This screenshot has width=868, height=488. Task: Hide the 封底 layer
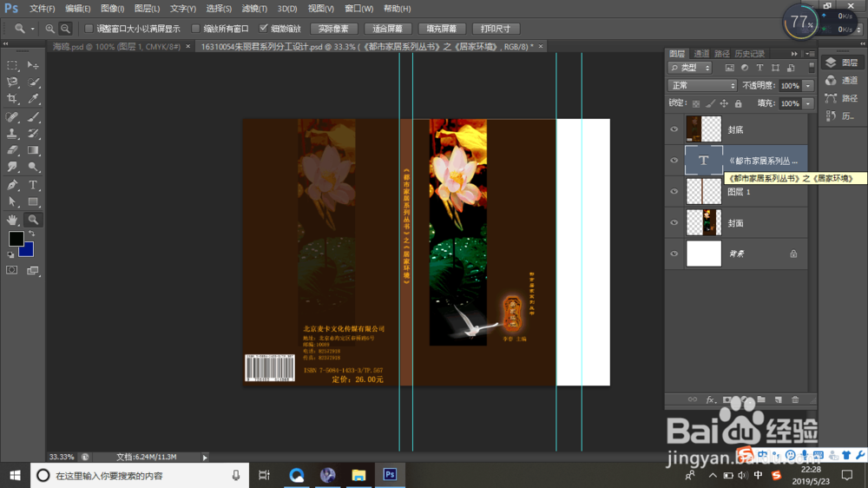pos(674,129)
